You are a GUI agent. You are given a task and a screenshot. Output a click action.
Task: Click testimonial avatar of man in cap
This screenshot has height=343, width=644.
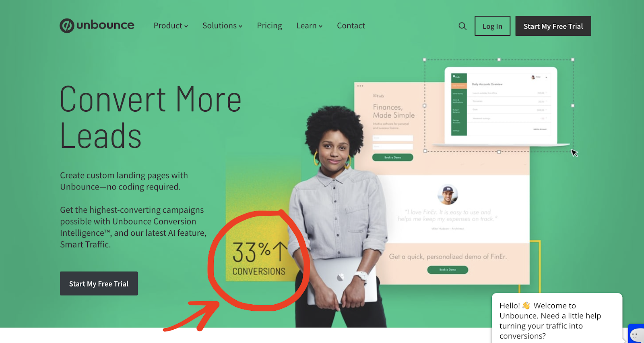pos(447,195)
